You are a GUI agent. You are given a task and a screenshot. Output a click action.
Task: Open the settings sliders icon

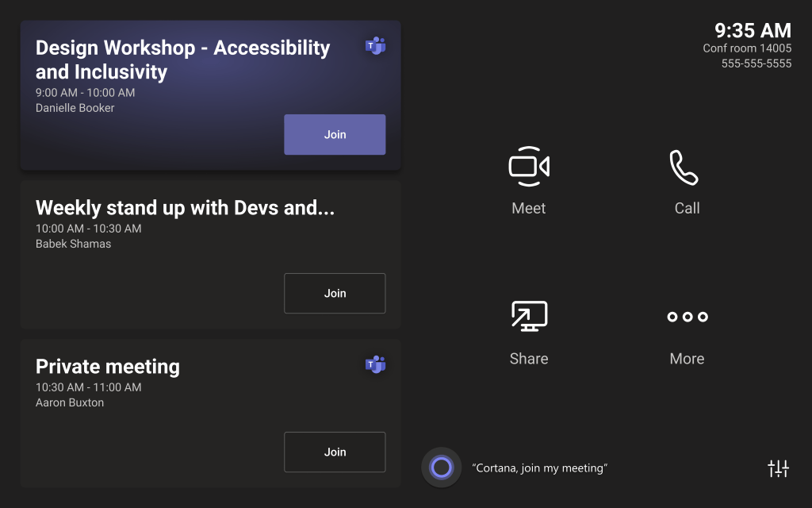pyautogui.click(x=778, y=468)
